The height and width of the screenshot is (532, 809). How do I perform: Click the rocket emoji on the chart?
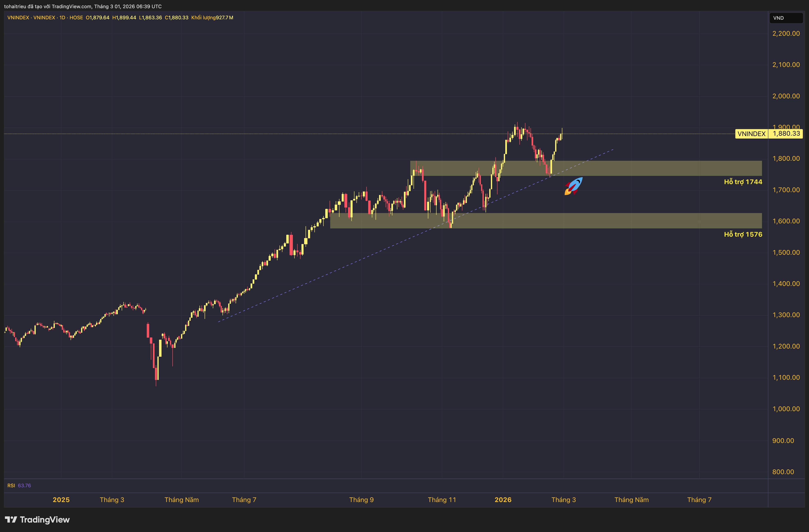[573, 186]
